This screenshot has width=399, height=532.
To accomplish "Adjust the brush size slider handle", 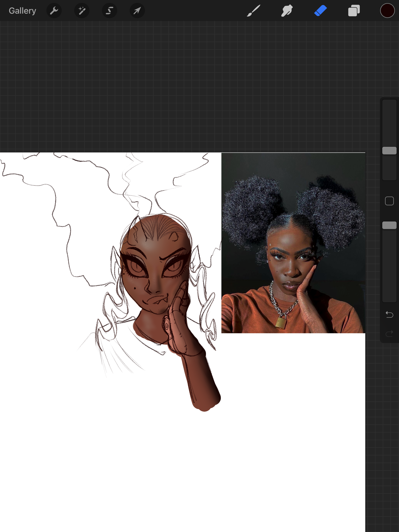I will [x=389, y=150].
